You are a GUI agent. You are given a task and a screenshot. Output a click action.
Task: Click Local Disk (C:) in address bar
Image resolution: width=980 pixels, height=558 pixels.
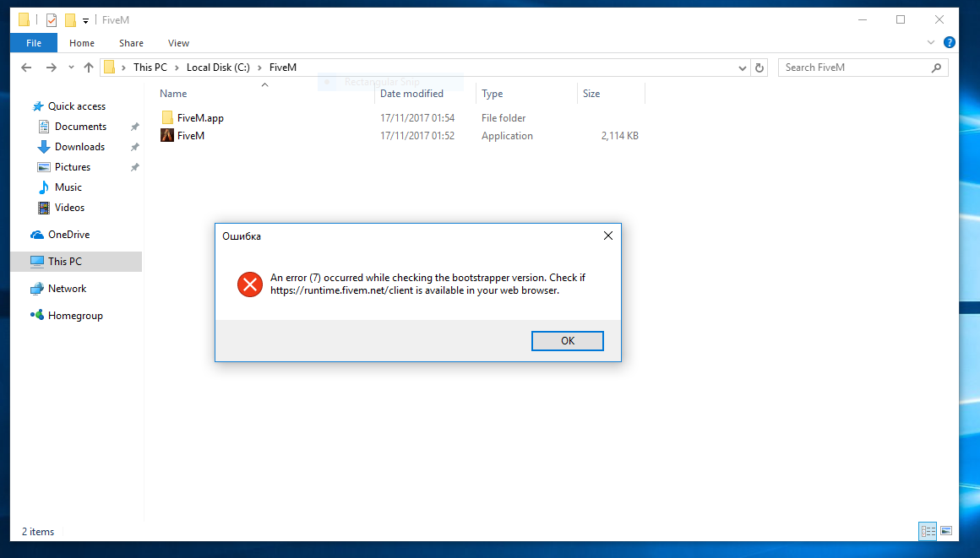[218, 68]
